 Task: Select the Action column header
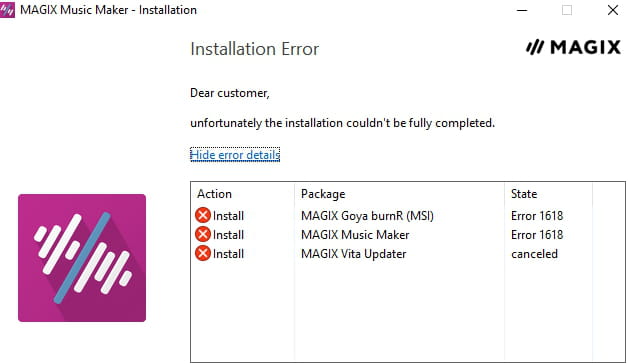pos(214,194)
